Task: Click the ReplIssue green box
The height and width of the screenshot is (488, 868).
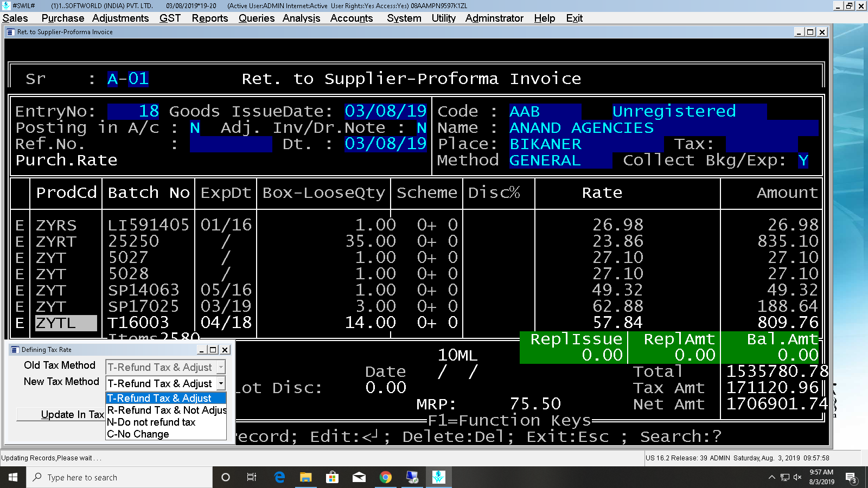Action: coord(574,348)
